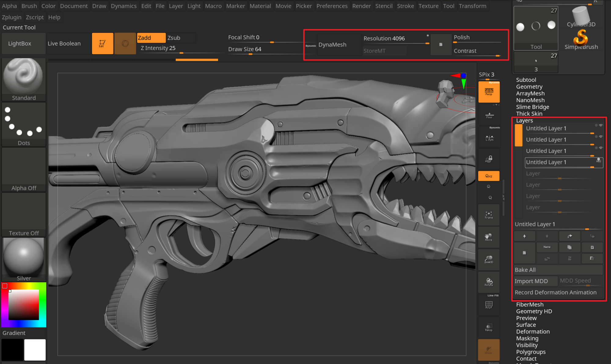Click the Frame view icon

point(489,215)
